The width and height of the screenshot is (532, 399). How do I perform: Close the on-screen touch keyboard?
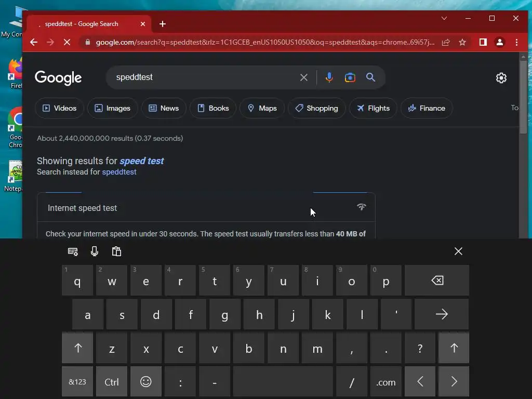coord(458,251)
